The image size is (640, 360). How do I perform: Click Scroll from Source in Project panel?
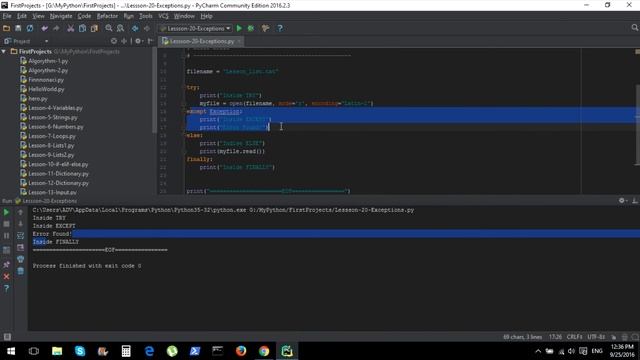click(x=114, y=41)
